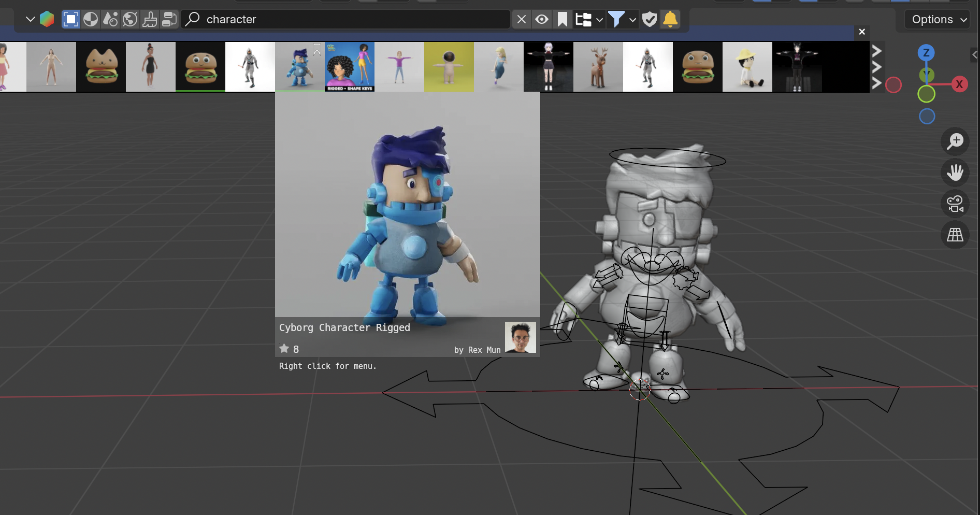Image resolution: width=980 pixels, height=515 pixels.
Task: Open the BlenderKit logo menu
Action: click(x=47, y=20)
